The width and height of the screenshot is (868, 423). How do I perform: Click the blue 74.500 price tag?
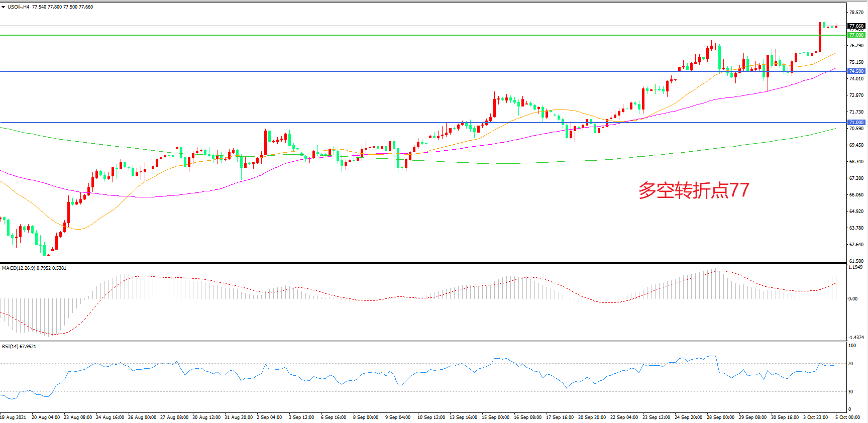[856, 71]
